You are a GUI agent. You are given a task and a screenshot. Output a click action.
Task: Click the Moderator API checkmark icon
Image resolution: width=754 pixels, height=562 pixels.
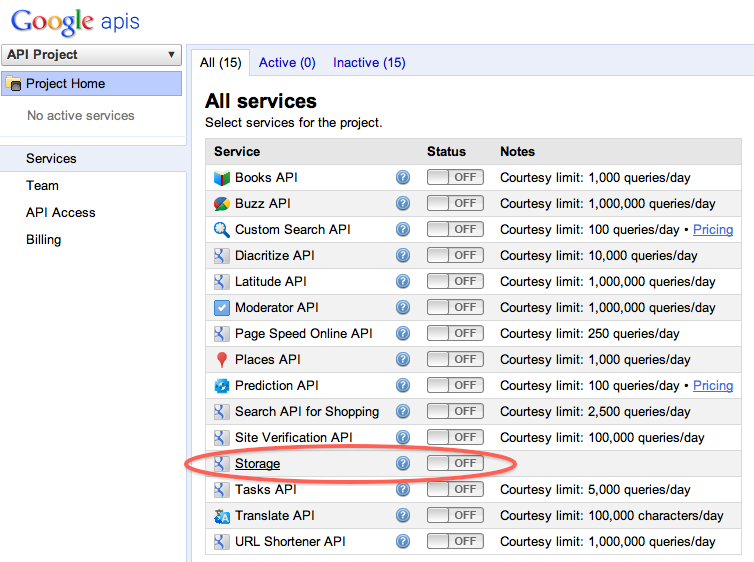tap(222, 308)
